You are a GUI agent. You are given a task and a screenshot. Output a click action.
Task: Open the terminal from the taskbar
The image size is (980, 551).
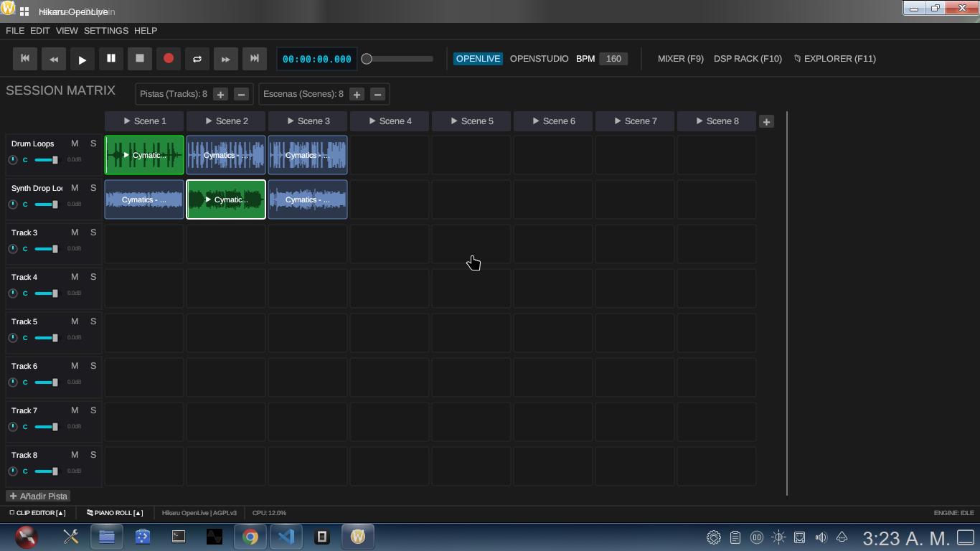179,537
